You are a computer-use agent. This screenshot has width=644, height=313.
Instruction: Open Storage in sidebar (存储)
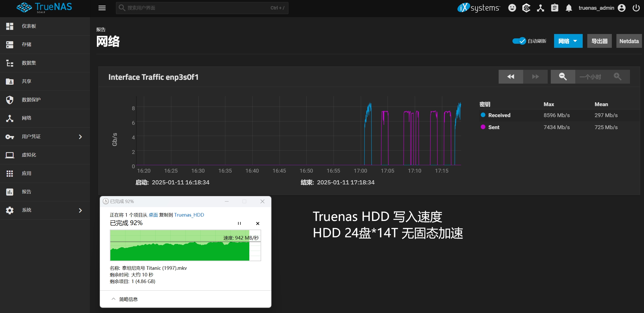point(45,44)
